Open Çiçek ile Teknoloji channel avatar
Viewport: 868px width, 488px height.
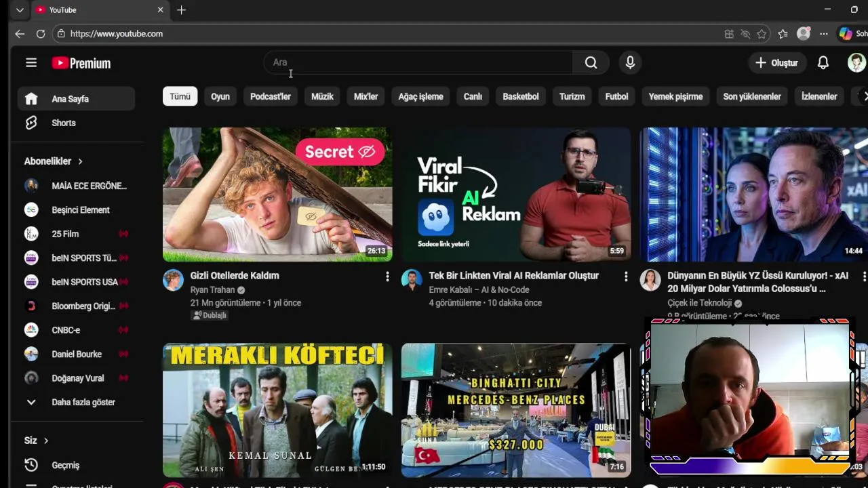(x=650, y=280)
